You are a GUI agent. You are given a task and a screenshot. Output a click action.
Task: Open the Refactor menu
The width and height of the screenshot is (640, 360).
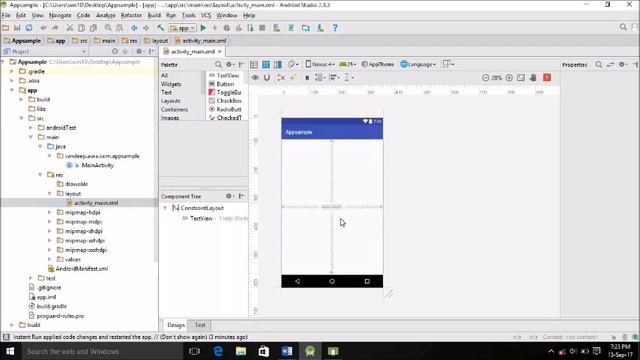[131, 16]
